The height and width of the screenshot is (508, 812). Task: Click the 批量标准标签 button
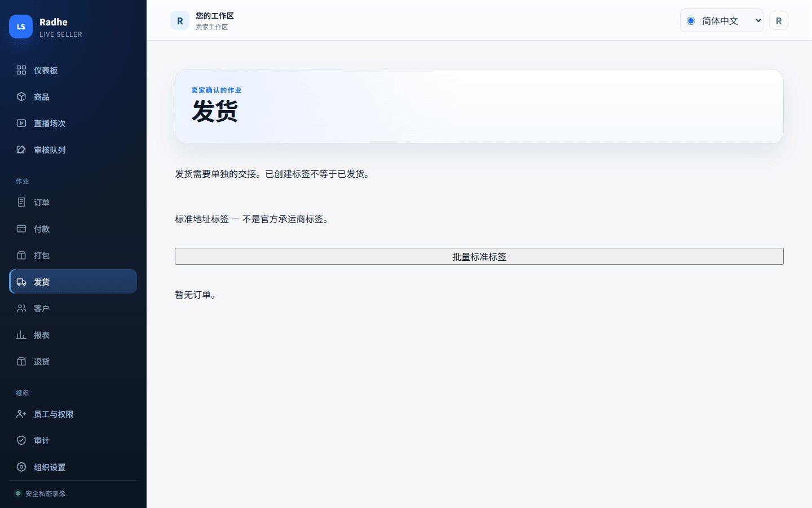pos(479,256)
